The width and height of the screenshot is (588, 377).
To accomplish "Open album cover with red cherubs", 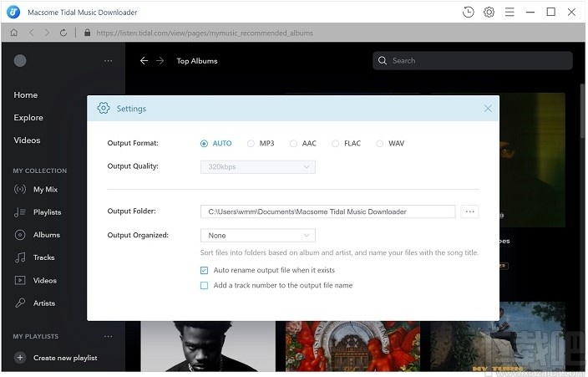I will [352, 346].
